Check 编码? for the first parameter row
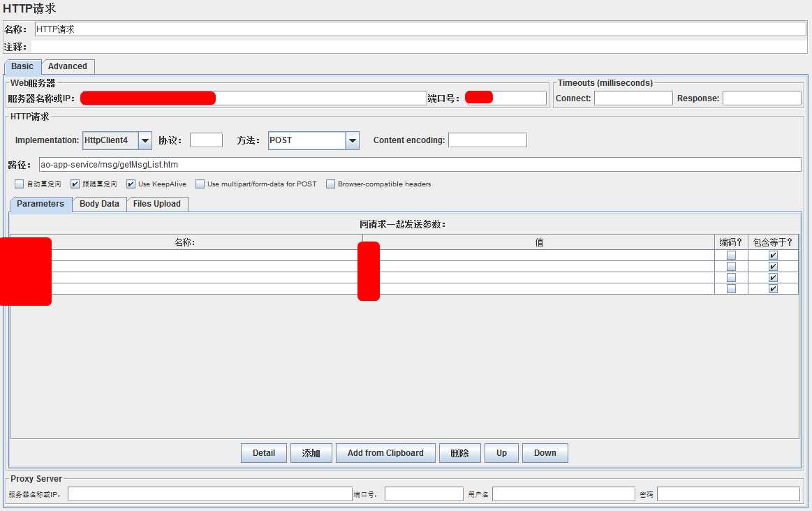This screenshot has height=511, width=812. [731, 256]
